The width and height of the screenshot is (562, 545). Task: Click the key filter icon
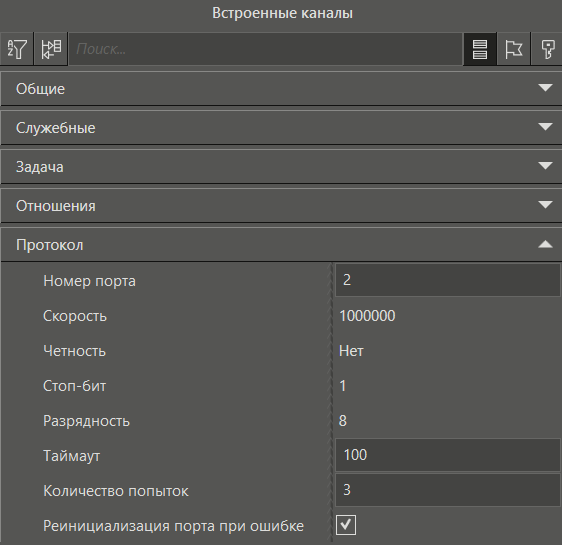point(547,49)
